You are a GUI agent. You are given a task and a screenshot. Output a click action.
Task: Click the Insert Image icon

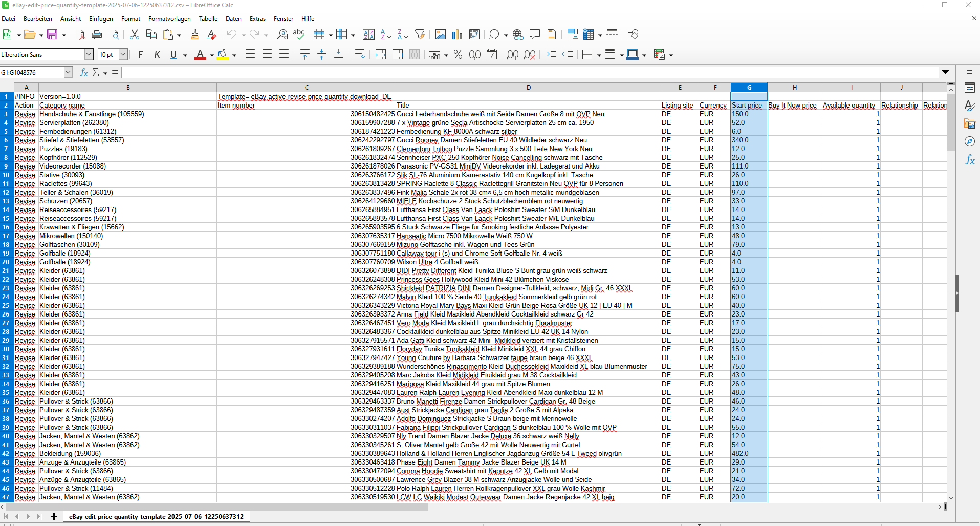click(x=440, y=34)
